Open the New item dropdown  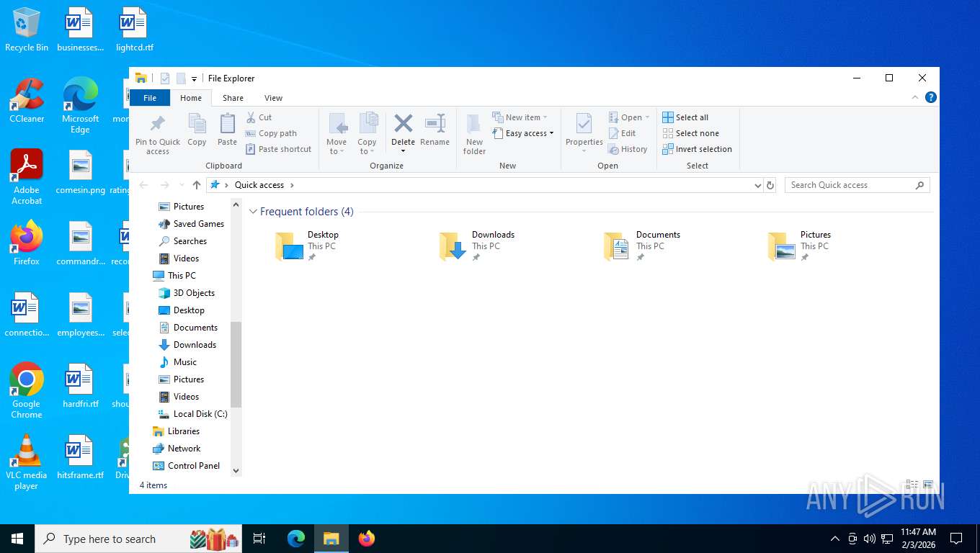520,117
